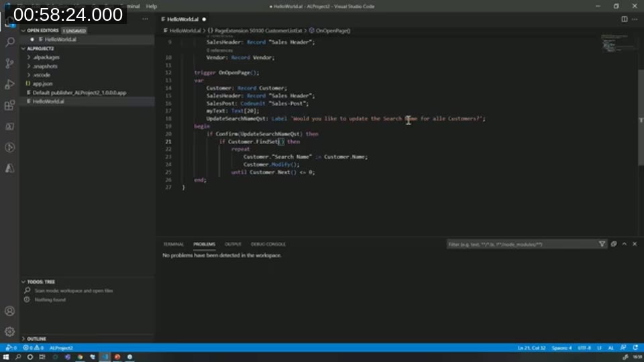The width and height of the screenshot is (644, 362).
Task: Collapse the TODOs: Tree section
Action: [x=23, y=282]
